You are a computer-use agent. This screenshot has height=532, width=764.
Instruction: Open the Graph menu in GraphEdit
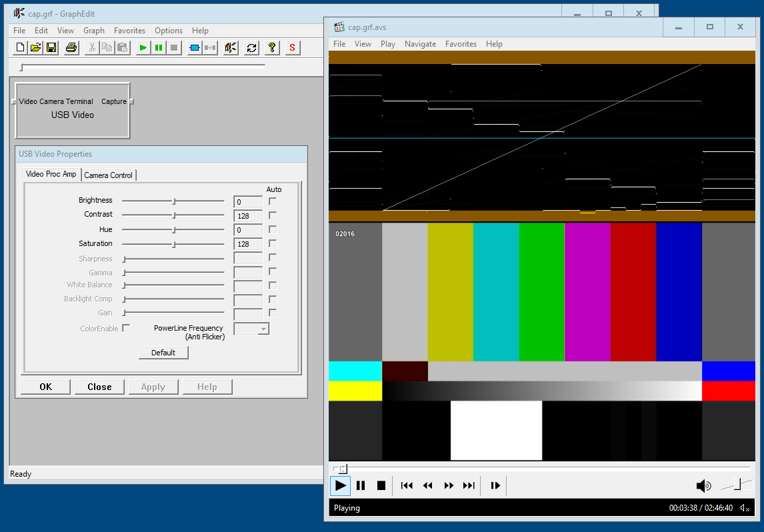[94, 31]
